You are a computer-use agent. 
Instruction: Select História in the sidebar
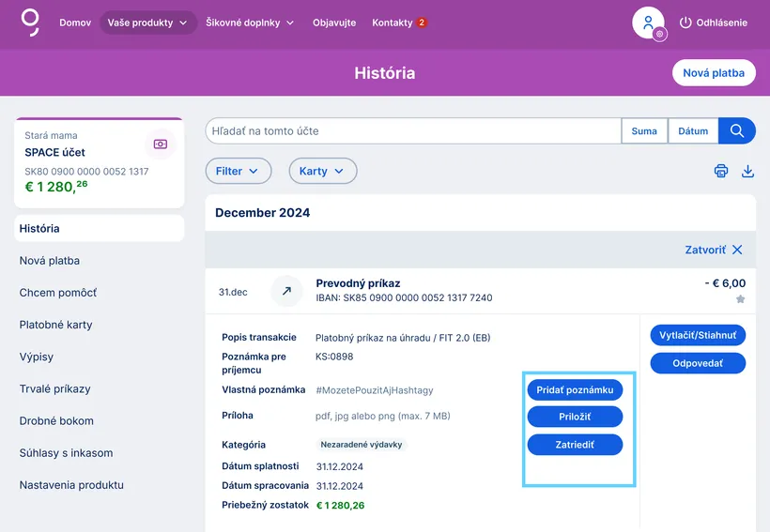coord(100,228)
